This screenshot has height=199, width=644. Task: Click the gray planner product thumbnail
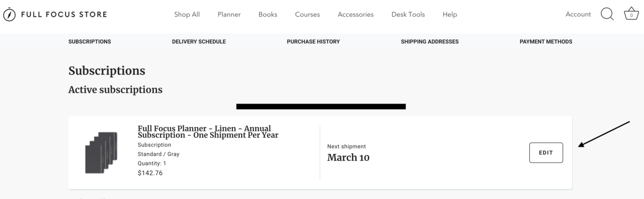tap(101, 152)
